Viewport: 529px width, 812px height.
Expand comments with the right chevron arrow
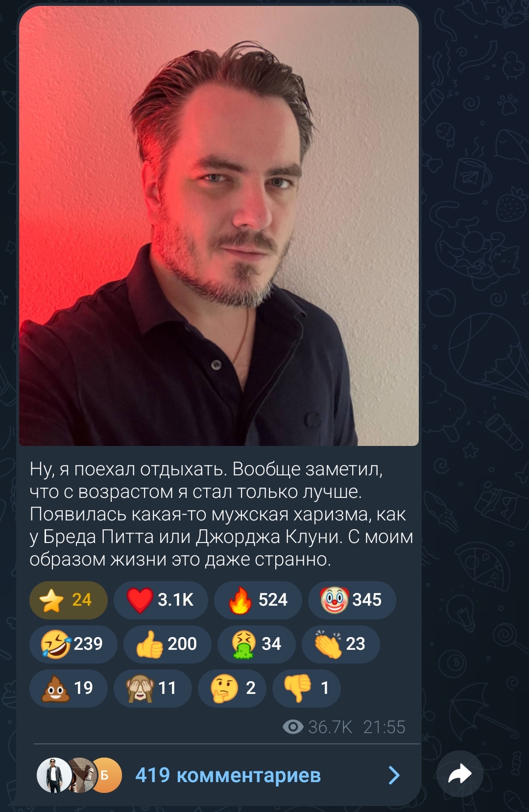coord(394,775)
